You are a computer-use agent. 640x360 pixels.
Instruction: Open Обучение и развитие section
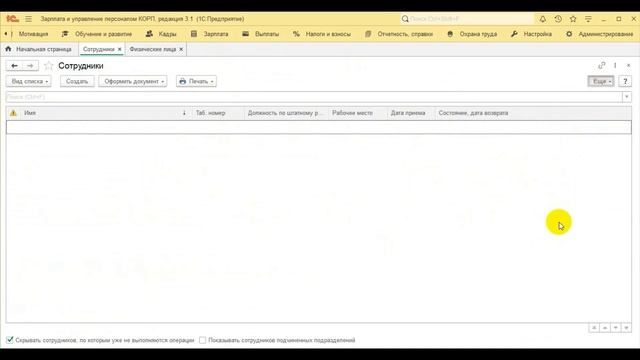(x=97, y=34)
